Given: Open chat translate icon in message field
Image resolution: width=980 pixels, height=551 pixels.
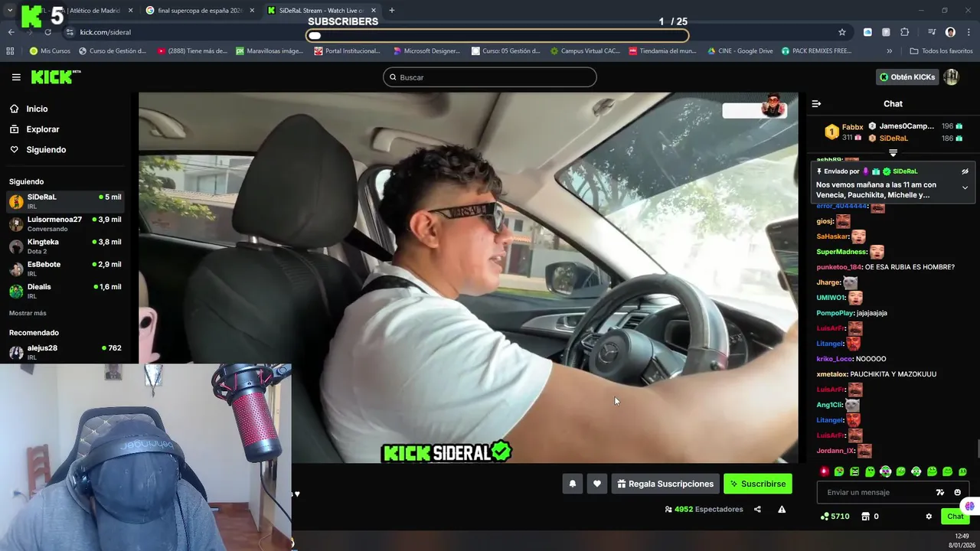Looking at the screenshot, I should [x=940, y=492].
